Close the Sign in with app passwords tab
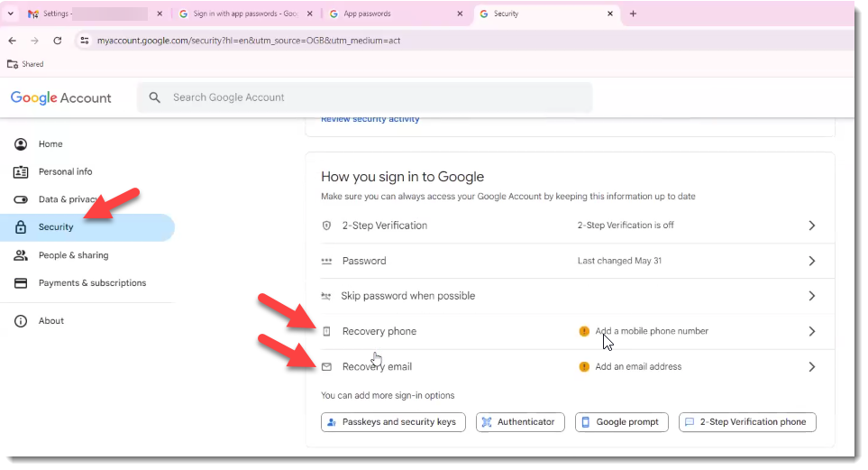 [x=309, y=14]
